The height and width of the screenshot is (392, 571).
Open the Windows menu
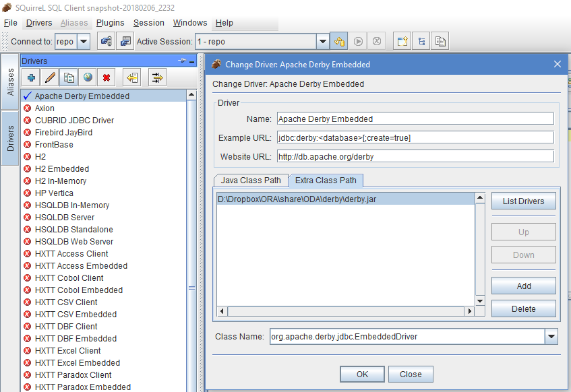point(190,23)
